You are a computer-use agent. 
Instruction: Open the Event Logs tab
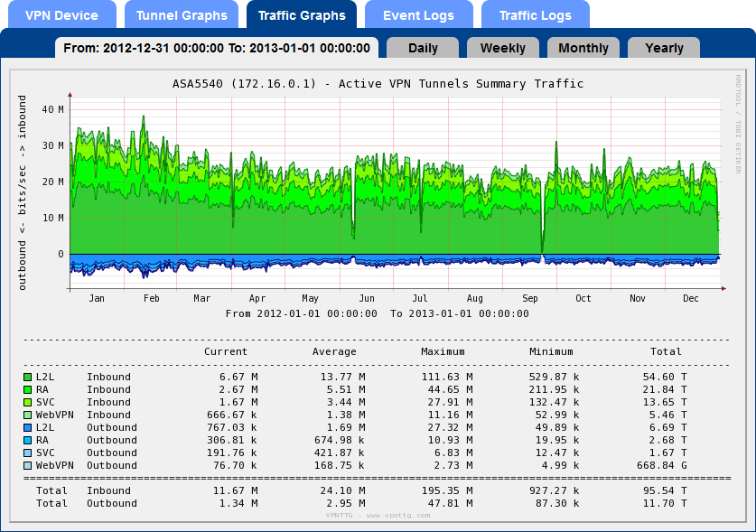click(418, 15)
